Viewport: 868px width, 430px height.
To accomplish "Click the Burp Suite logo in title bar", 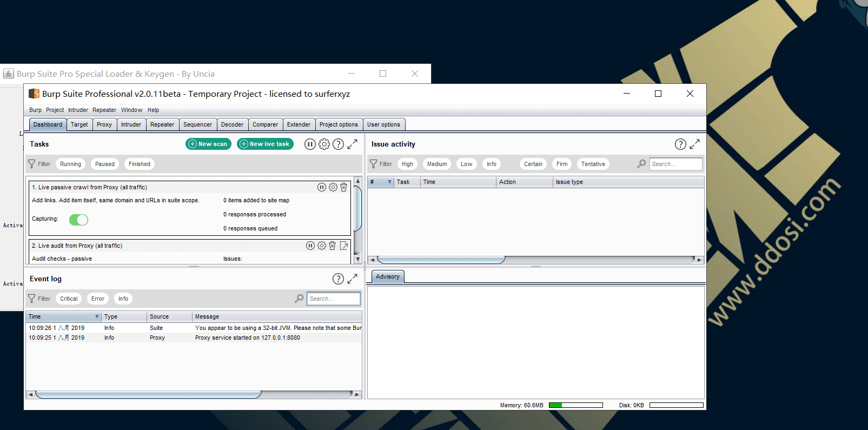I will click(34, 94).
